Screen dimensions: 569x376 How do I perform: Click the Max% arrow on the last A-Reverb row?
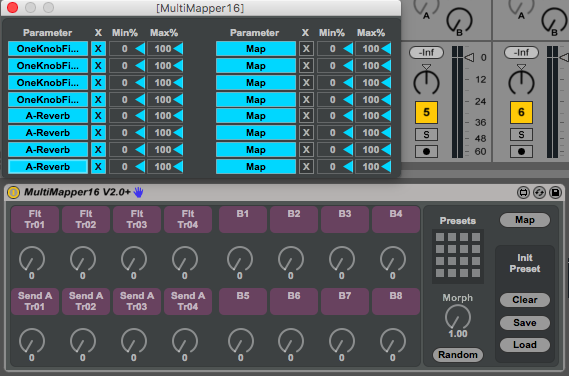tap(178, 167)
